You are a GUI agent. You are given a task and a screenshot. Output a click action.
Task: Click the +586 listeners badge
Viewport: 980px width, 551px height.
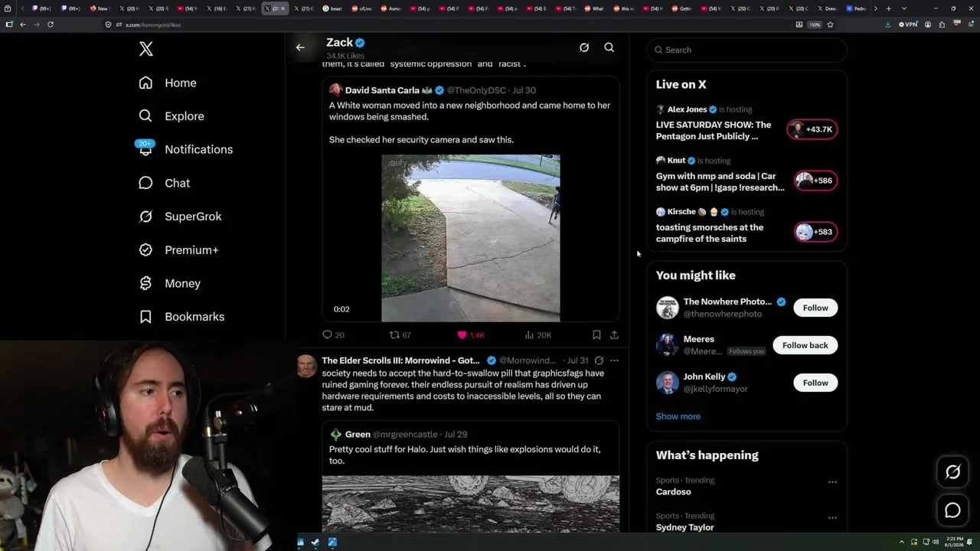pos(816,181)
